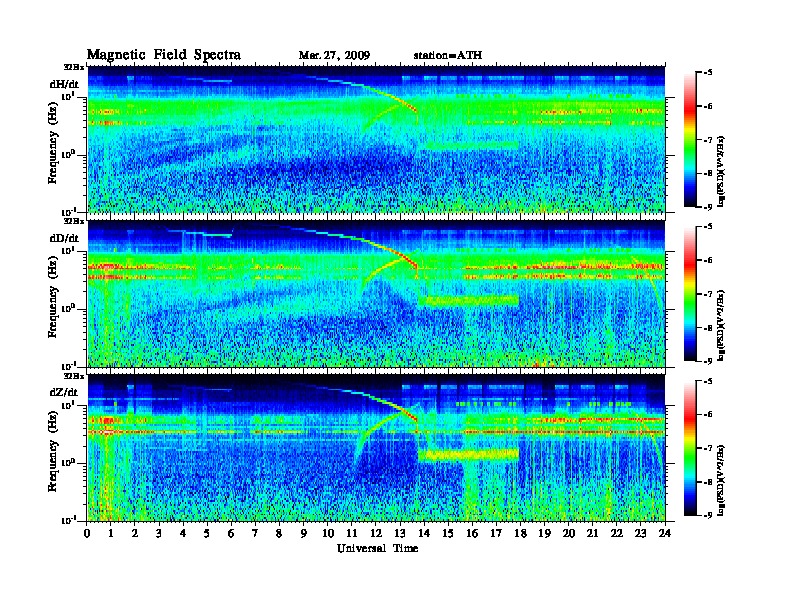The height and width of the screenshot is (612, 792).
Task: Click the dZ/dt panel label
Action: click(x=64, y=392)
